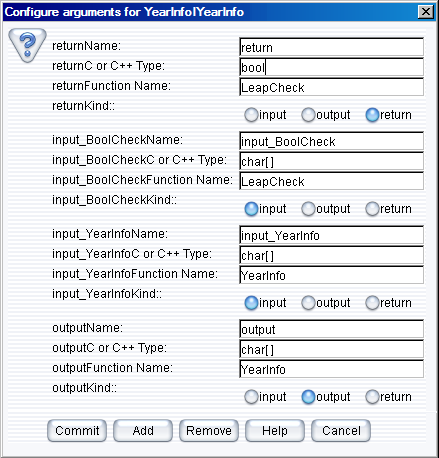Click the Add button
Viewport: 439px width, 458px height.
point(143,431)
